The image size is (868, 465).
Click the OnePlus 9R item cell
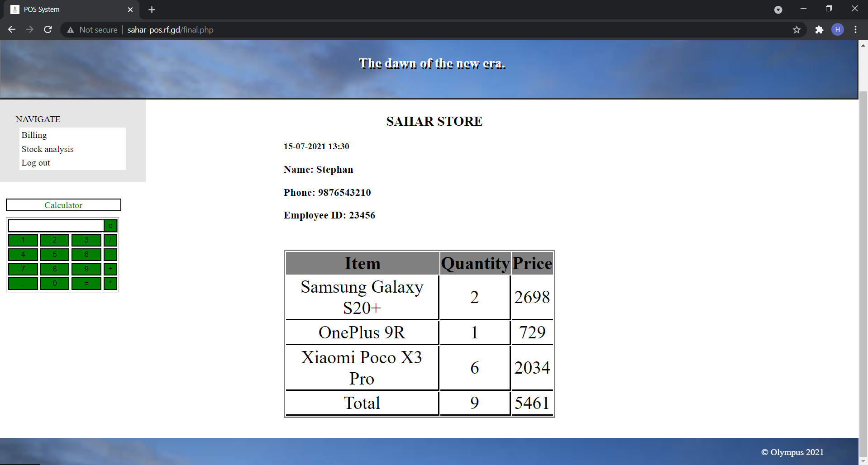point(362,332)
